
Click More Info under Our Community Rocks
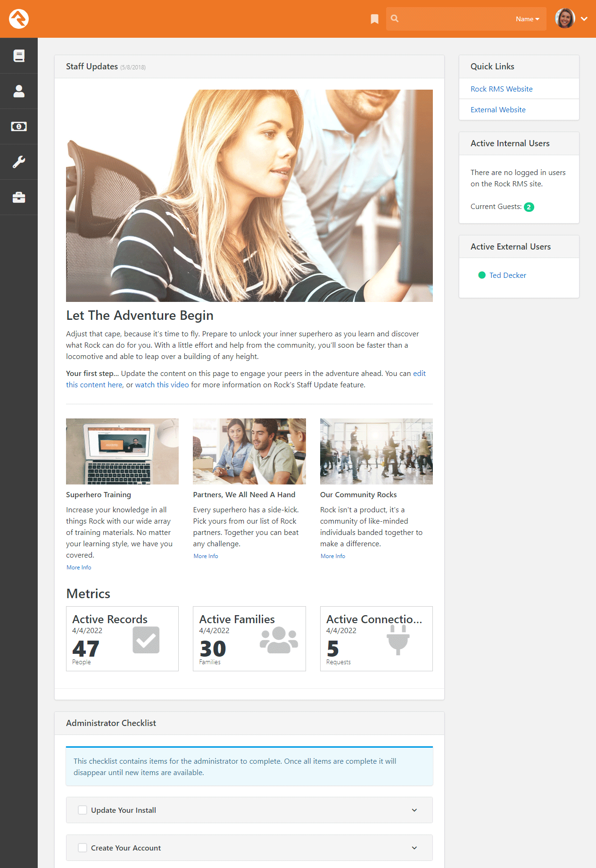pyautogui.click(x=333, y=556)
